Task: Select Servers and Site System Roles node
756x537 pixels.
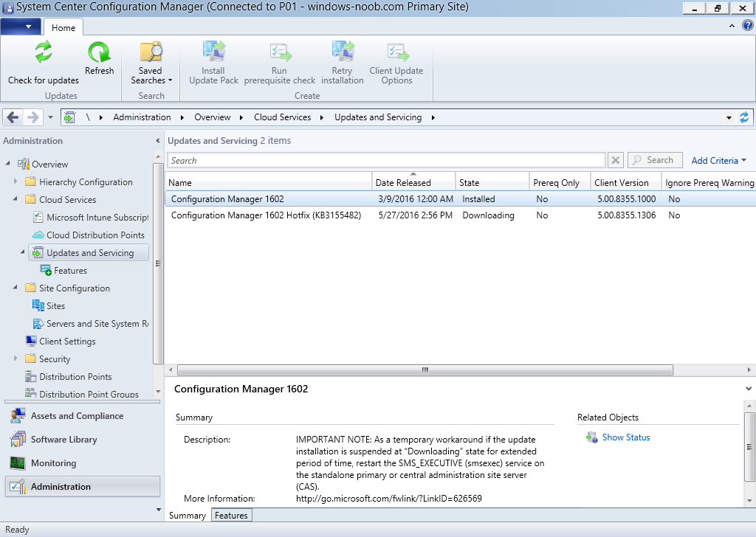Action: (91, 324)
